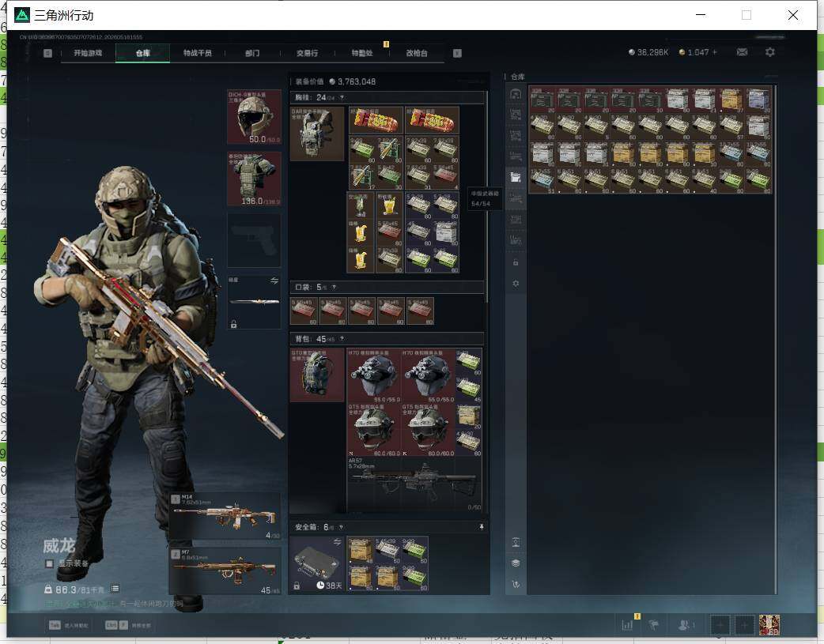Open the 开始游戏 tab
Screen dimensions: 824x644
click(x=88, y=53)
